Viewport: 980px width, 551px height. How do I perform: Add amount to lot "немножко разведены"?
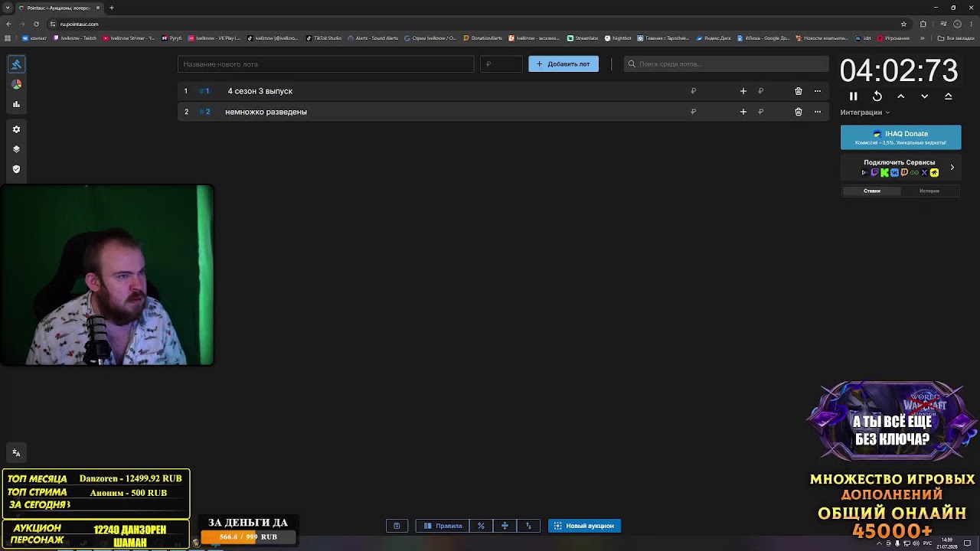[743, 112]
